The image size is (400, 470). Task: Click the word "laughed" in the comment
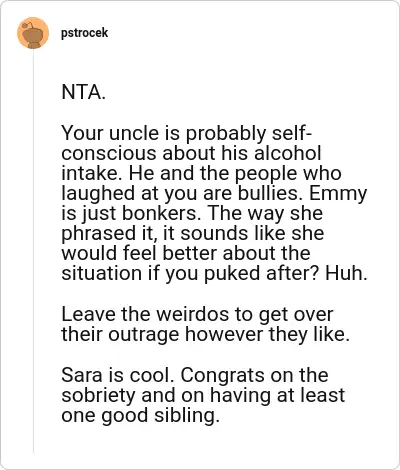tap(98, 194)
